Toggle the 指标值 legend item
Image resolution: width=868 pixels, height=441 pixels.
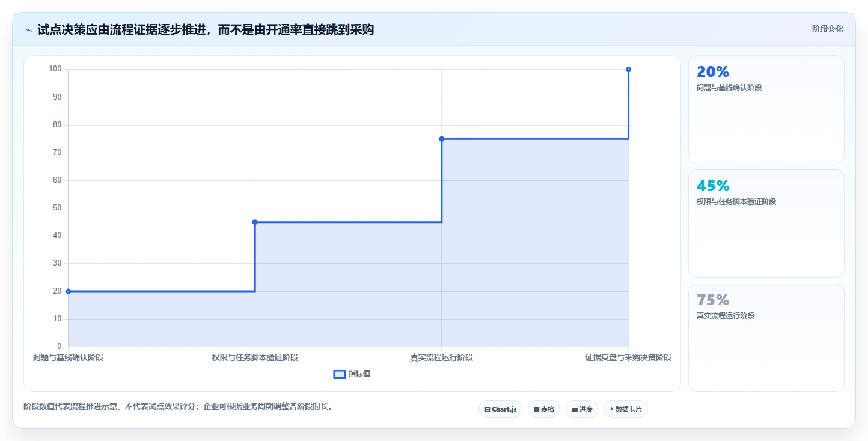[352, 374]
